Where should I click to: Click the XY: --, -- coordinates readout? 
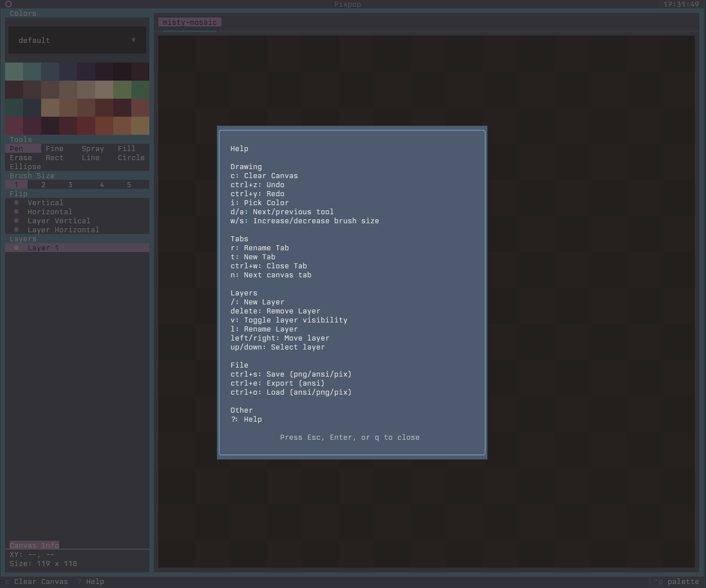pos(32,555)
